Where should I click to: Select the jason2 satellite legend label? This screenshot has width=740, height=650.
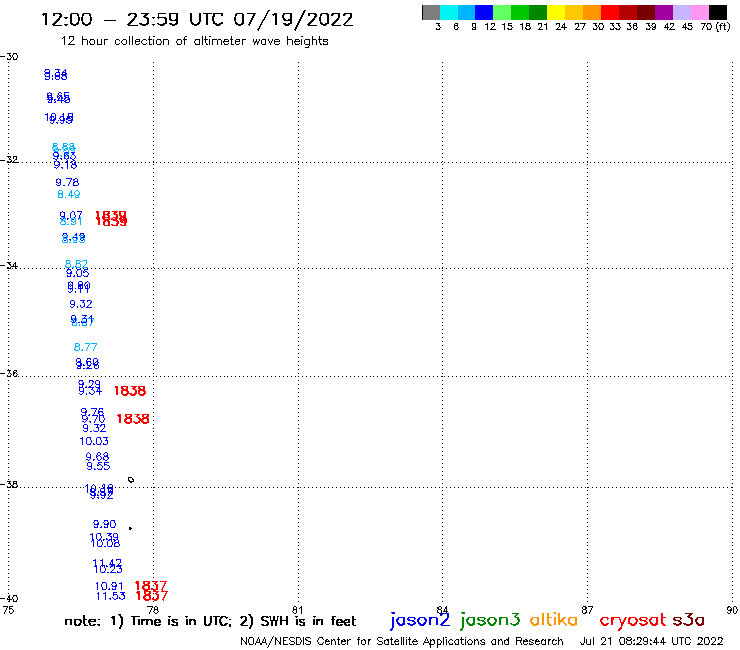point(420,620)
